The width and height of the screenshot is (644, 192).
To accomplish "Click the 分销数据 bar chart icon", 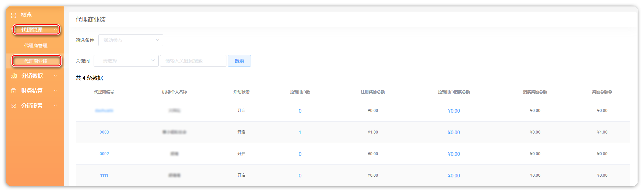I will tap(14, 76).
